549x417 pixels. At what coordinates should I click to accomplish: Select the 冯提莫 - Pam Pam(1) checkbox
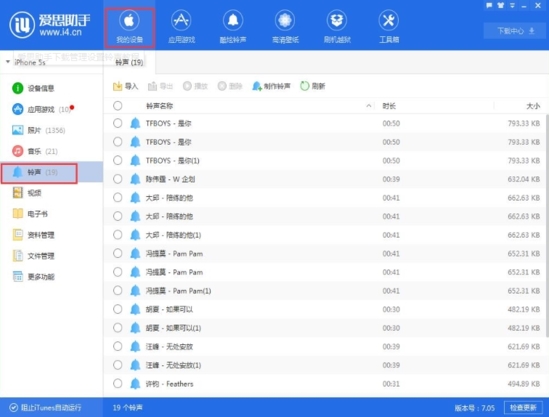click(118, 291)
